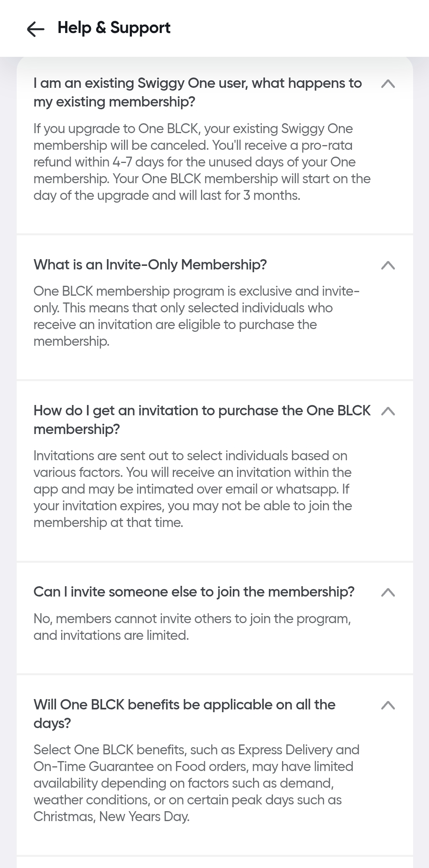Tap 'Can I invite someone else' question text
The image size is (429, 868).
194,592
